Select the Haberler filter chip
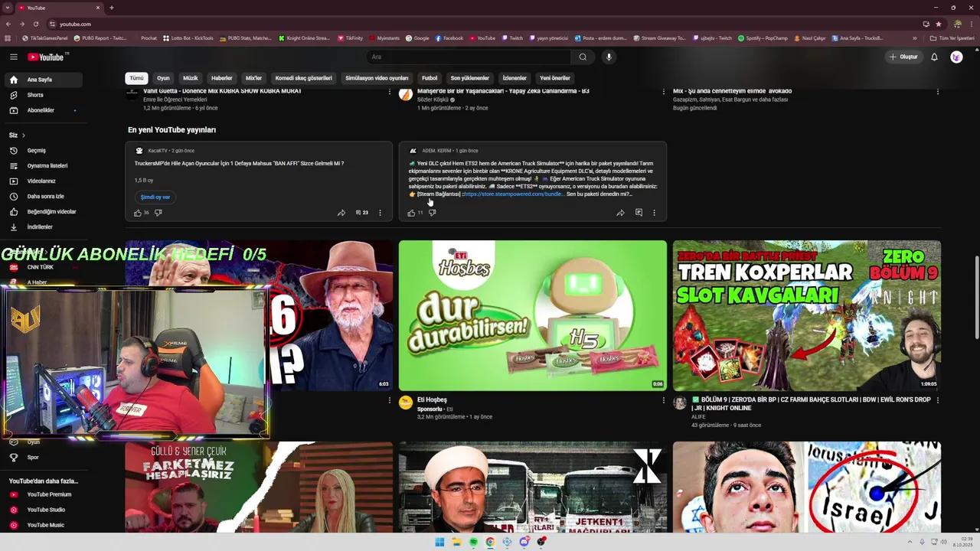 221,78
